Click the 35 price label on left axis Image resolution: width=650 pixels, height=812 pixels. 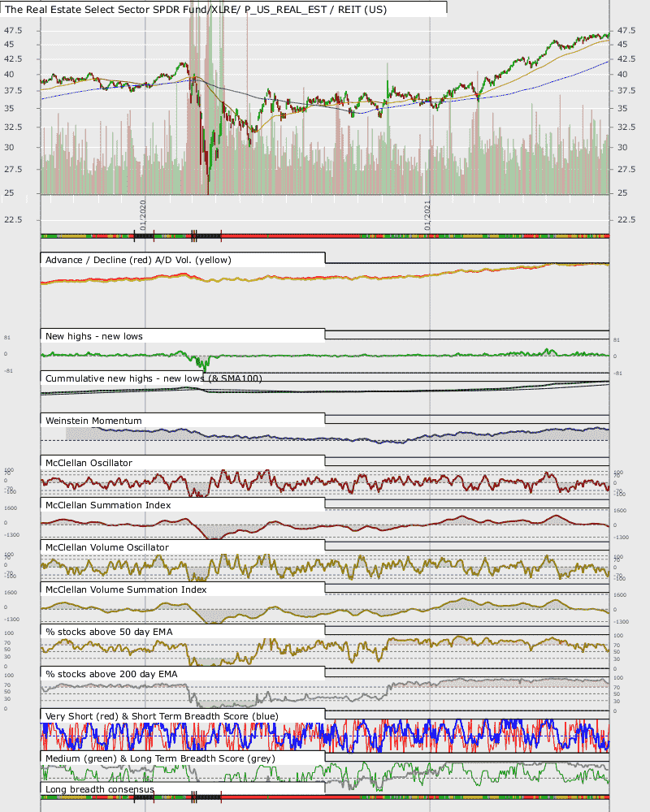click(9, 108)
